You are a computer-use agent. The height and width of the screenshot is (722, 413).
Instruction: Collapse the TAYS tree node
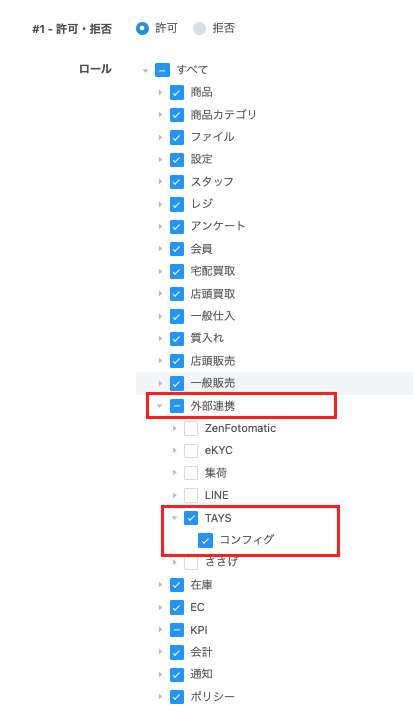click(x=174, y=518)
